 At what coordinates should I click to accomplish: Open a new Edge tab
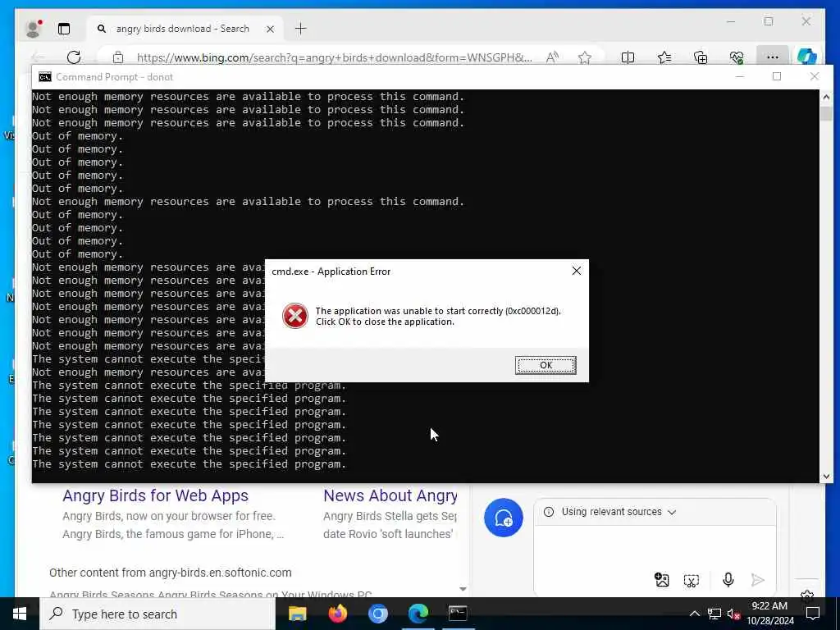pos(301,29)
